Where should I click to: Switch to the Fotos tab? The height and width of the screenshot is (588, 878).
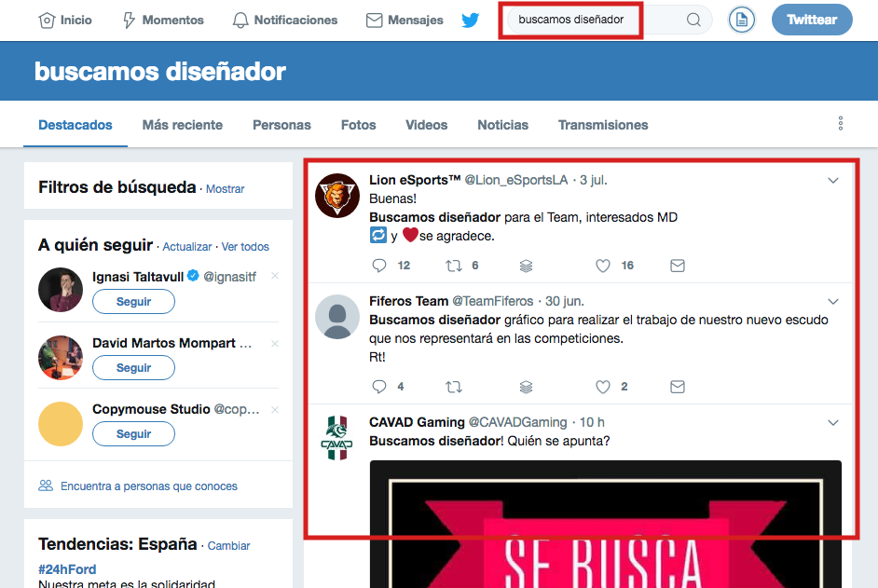[358, 125]
